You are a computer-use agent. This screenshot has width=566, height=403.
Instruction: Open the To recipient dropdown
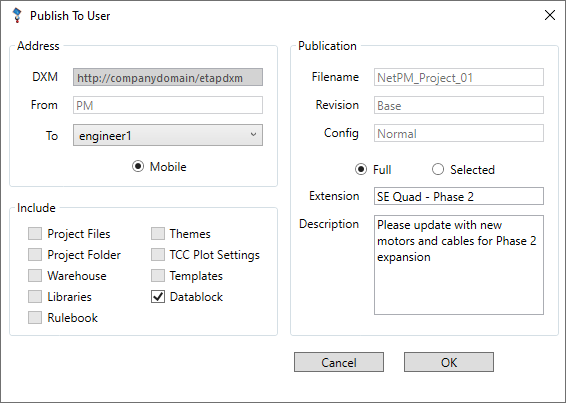[168, 135]
